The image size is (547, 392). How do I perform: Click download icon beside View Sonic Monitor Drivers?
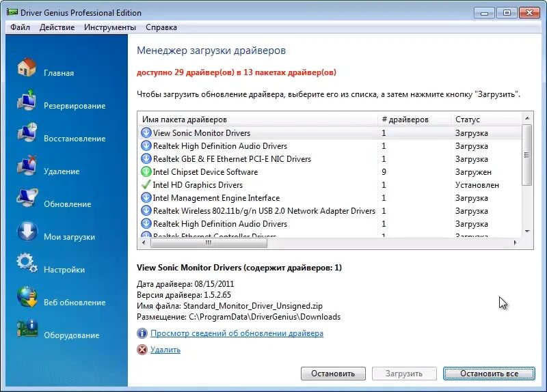pos(146,132)
